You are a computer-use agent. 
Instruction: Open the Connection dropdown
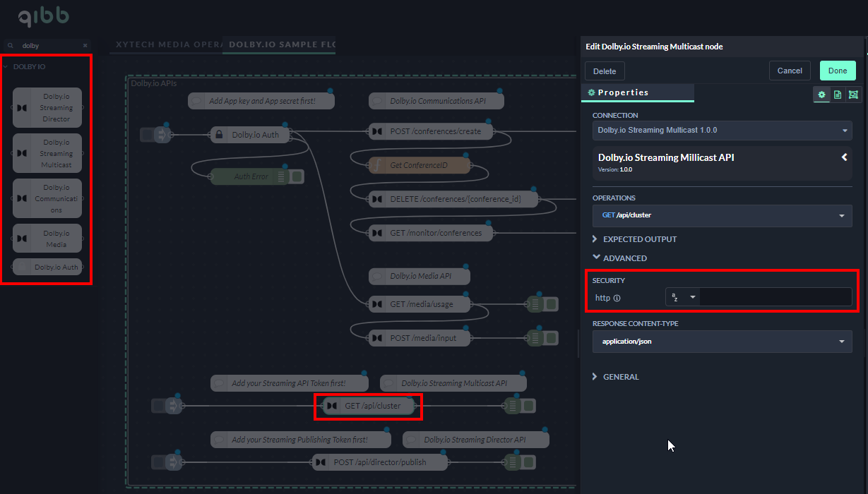[722, 131]
